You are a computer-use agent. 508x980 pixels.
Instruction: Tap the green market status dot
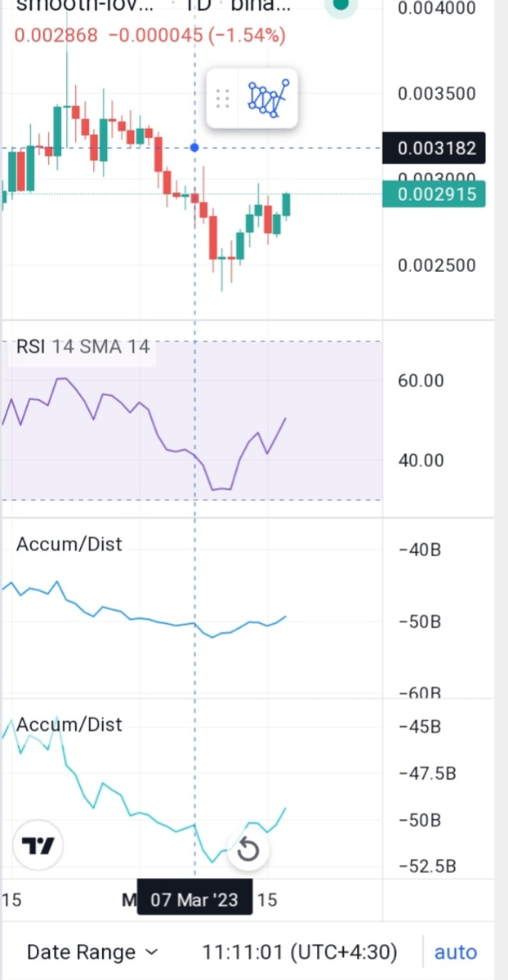(341, 5)
